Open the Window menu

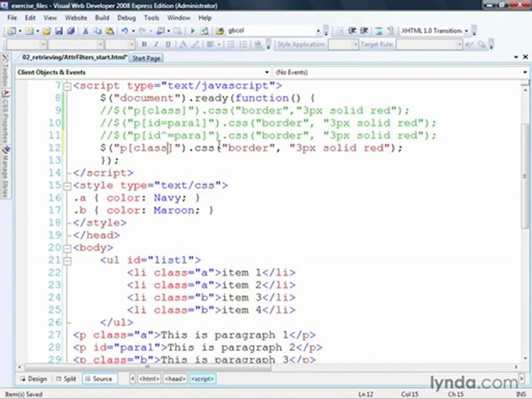click(178, 18)
